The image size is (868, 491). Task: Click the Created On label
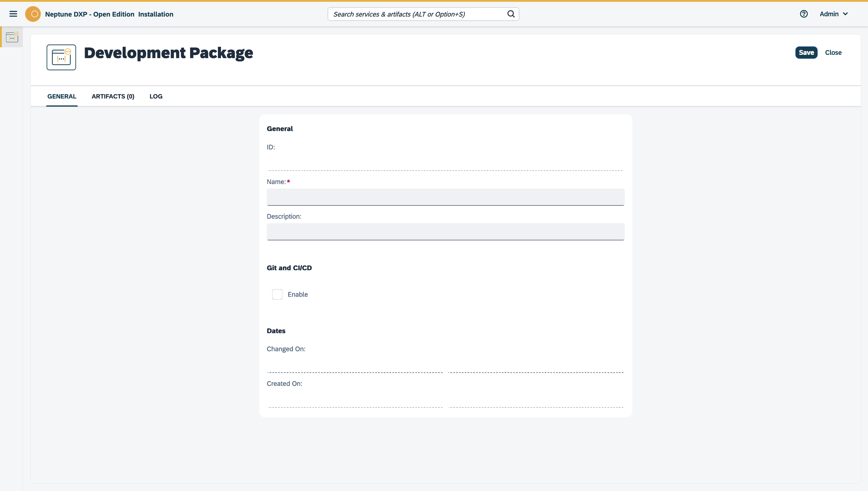[285, 384]
